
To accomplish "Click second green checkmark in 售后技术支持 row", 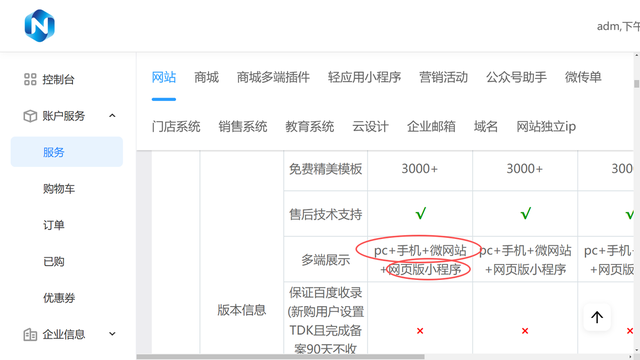I will [526, 213].
